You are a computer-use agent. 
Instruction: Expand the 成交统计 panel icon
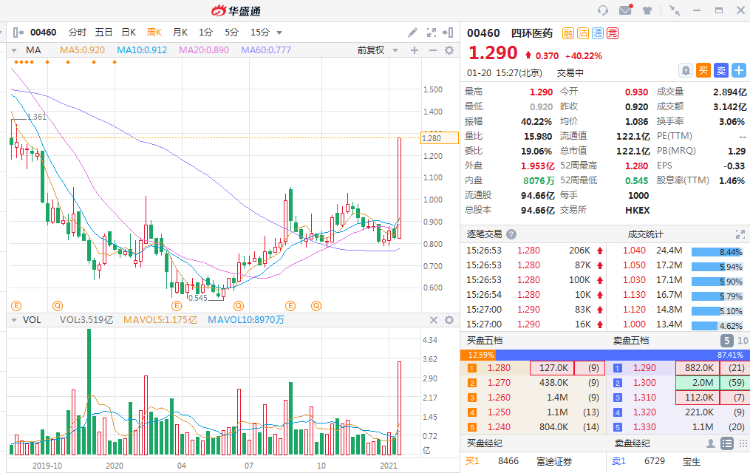click(x=740, y=234)
